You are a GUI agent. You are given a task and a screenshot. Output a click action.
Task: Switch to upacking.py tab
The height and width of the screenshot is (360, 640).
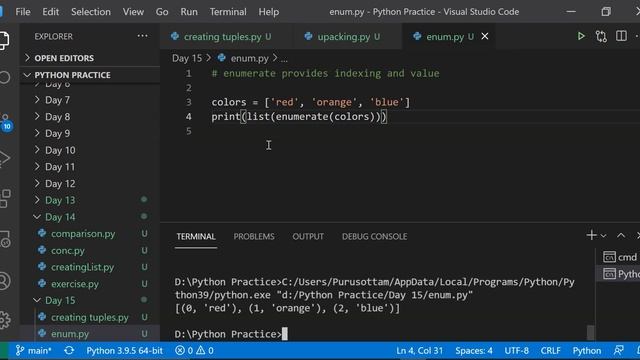[348, 37]
